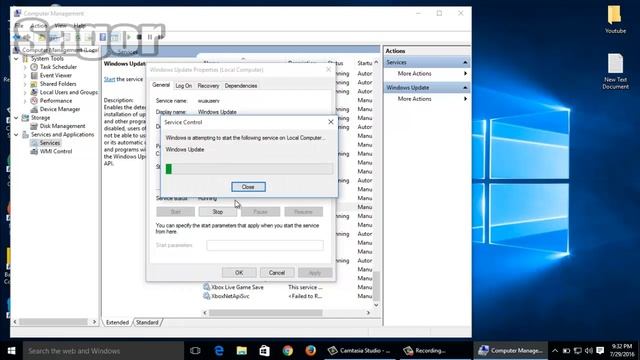
Task: Click the Xbox Live Game Save service icon
Action: tap(207, 287)
